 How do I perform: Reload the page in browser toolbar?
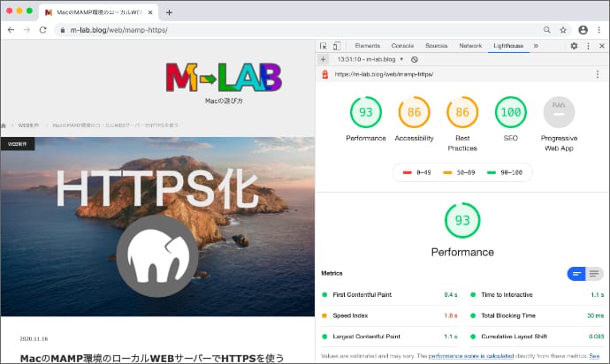44,29
